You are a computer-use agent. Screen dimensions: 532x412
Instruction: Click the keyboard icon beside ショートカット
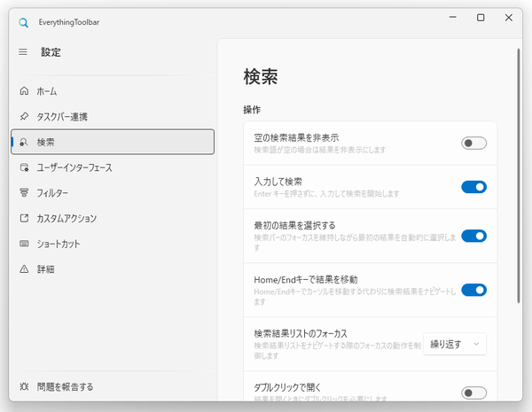[x=24, y=244]
